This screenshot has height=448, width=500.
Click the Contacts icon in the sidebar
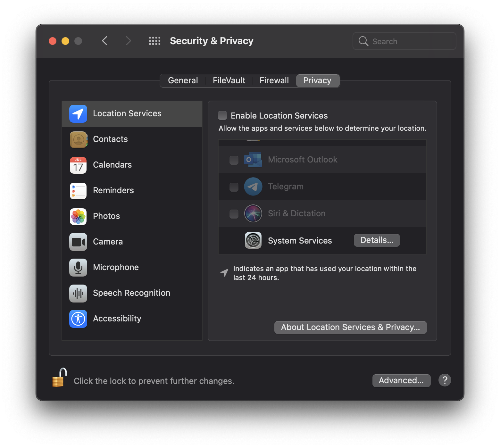(x=78, y=139)
